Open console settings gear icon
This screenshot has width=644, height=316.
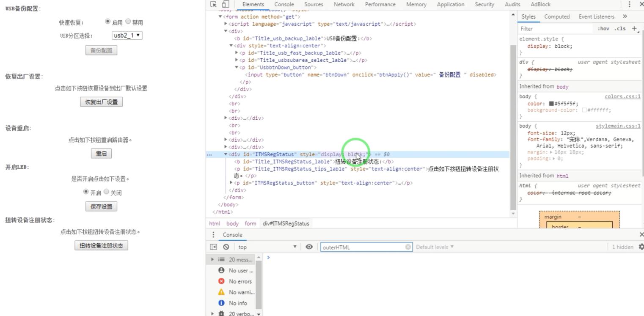[641, 247]
